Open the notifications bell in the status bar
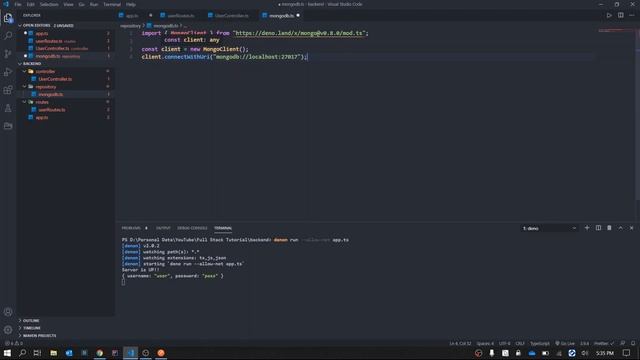The width and height of the screenshot is (640, 360). 633,343
